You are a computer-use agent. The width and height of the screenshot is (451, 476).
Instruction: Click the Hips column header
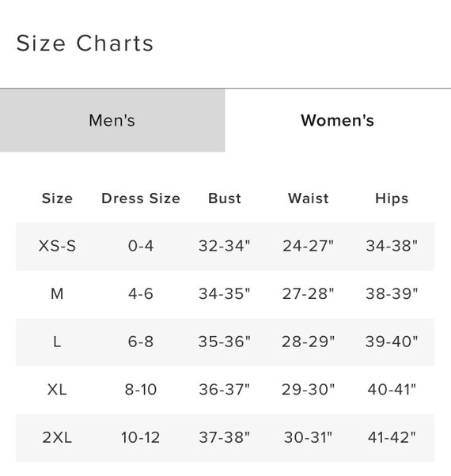392,198
